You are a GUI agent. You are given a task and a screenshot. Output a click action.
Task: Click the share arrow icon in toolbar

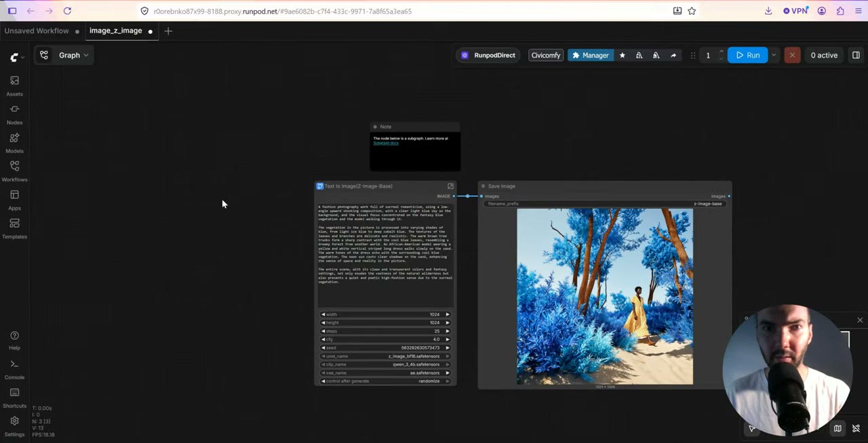(x=673, y=56)
